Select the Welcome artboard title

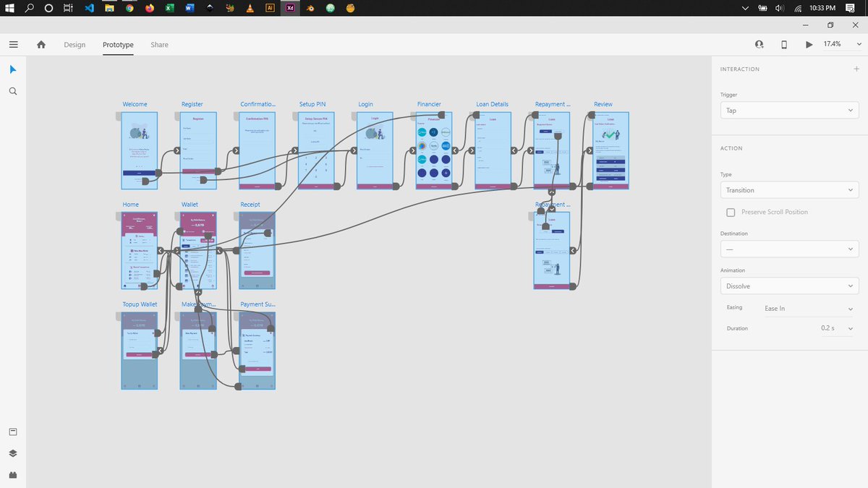click(x=135, y=104)
